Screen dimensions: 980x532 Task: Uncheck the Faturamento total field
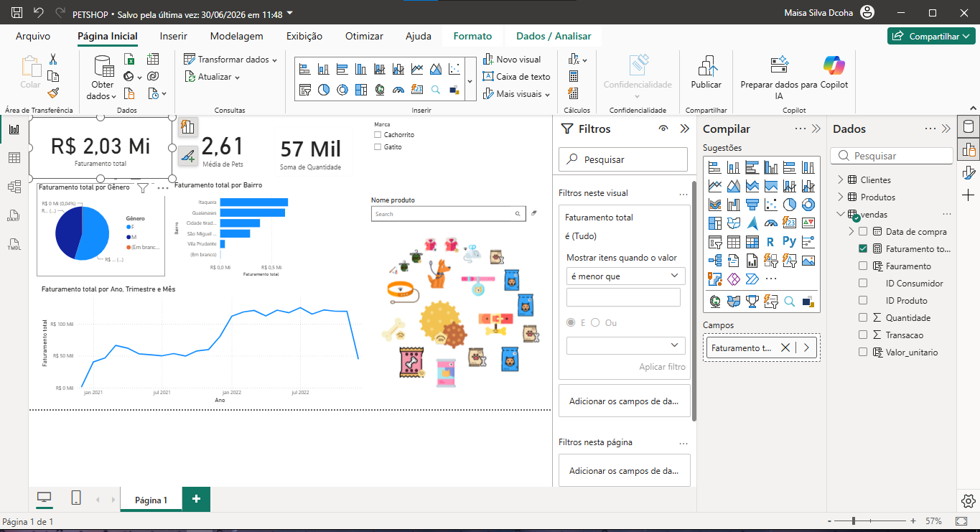tap(863, 248)
